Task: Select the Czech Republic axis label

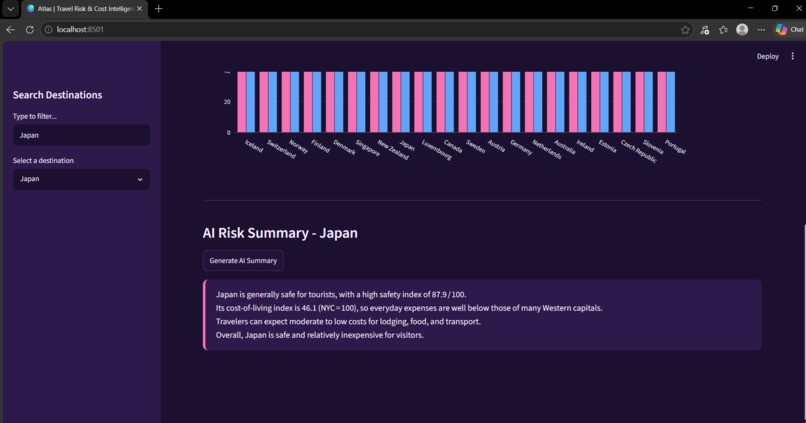Action: (639, 151)
